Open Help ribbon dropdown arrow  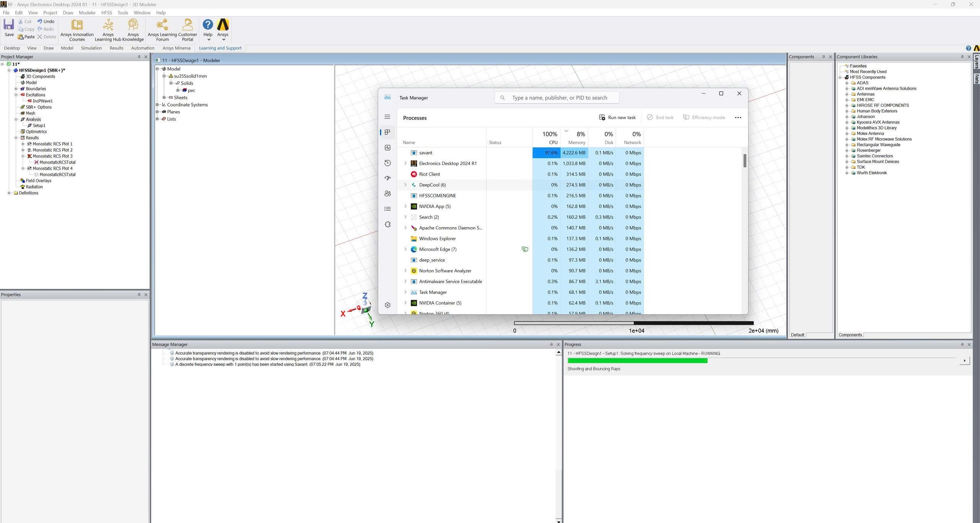point(209,40)
